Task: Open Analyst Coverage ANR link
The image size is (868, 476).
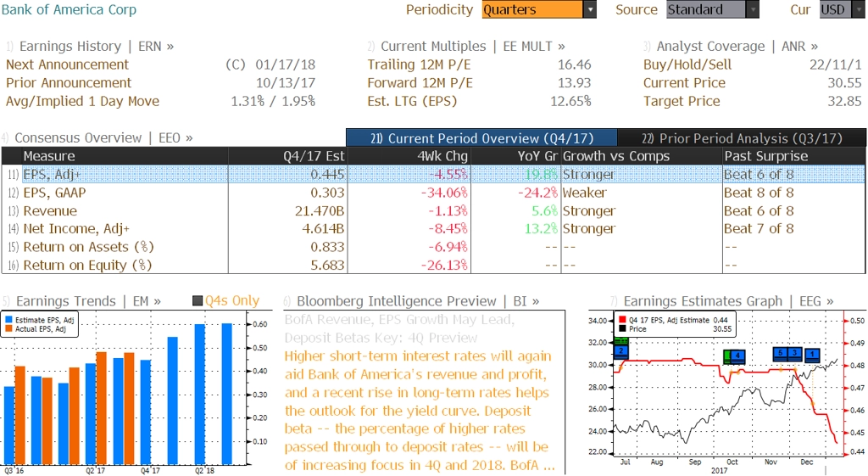Action: (x=737, y=46)
